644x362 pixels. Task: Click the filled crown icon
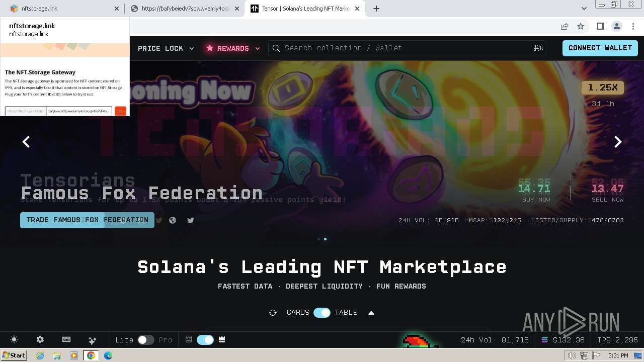222,340
